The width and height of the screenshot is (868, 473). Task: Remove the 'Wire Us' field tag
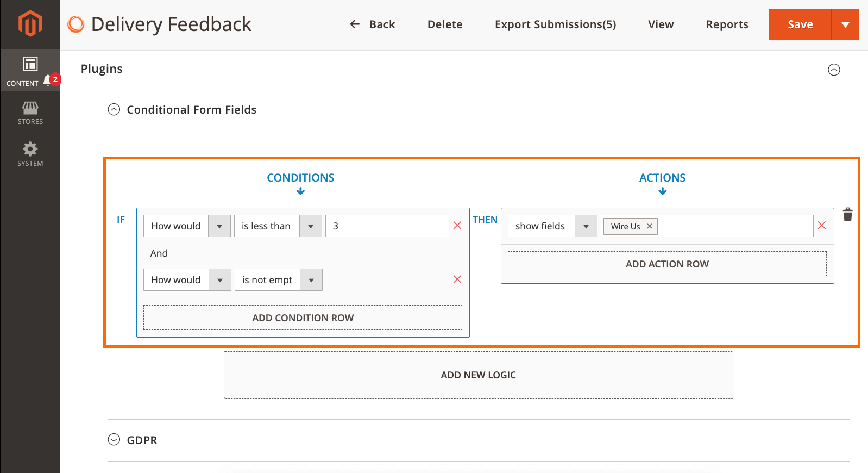pyautogui.click(x=649, y=226)
